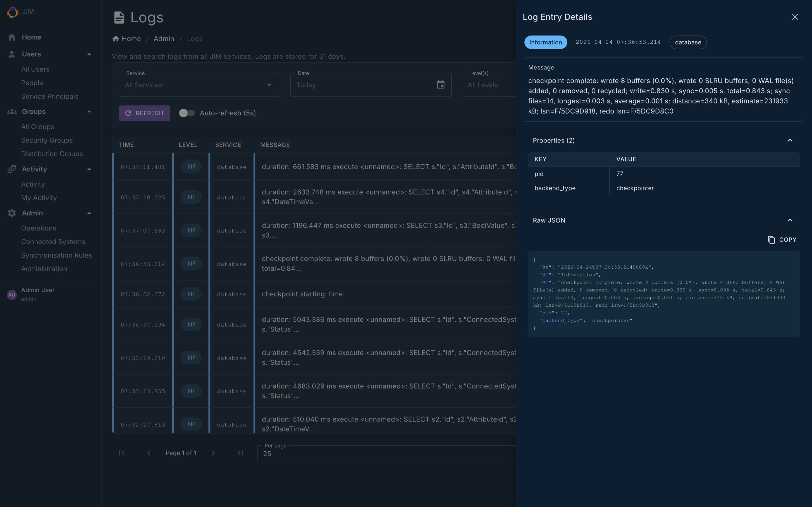Collapse the Properties (2) section

[x=790, y=140]
